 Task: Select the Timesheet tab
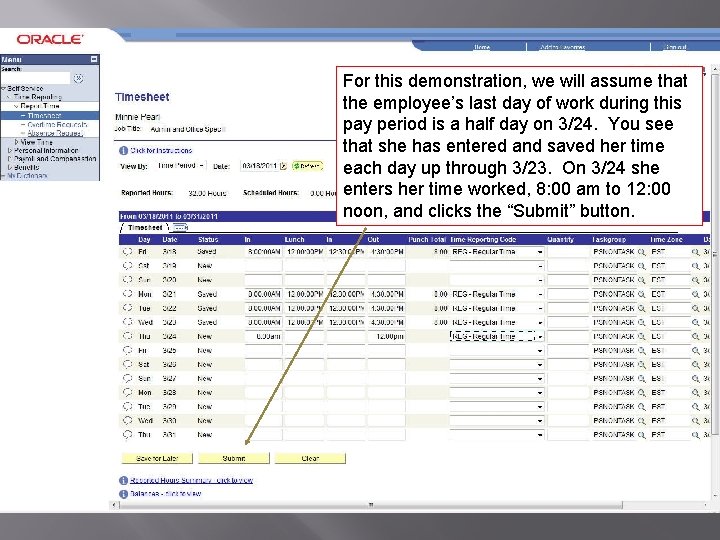click(x=145, y=227)
